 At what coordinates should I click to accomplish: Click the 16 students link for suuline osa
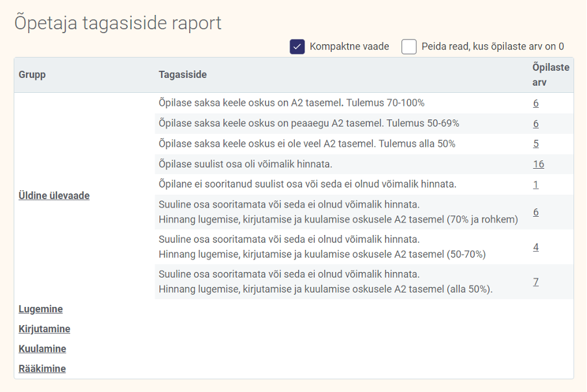pyautogui.click(x=538, y=164)
